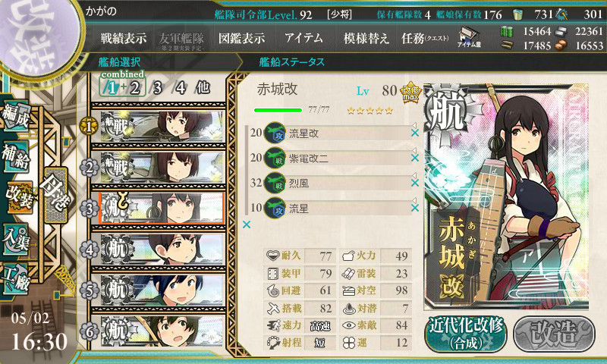Remove the 紫電改二 equipment with X
607x364 pixels.
coord(415,158)
